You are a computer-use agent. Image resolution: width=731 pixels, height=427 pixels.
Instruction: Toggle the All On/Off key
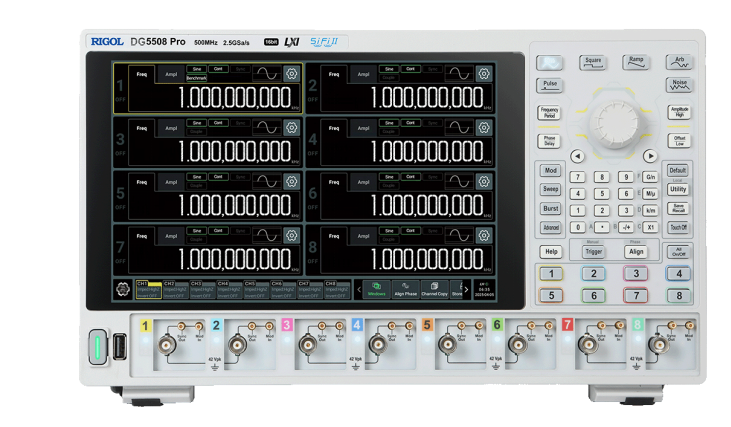679,252
